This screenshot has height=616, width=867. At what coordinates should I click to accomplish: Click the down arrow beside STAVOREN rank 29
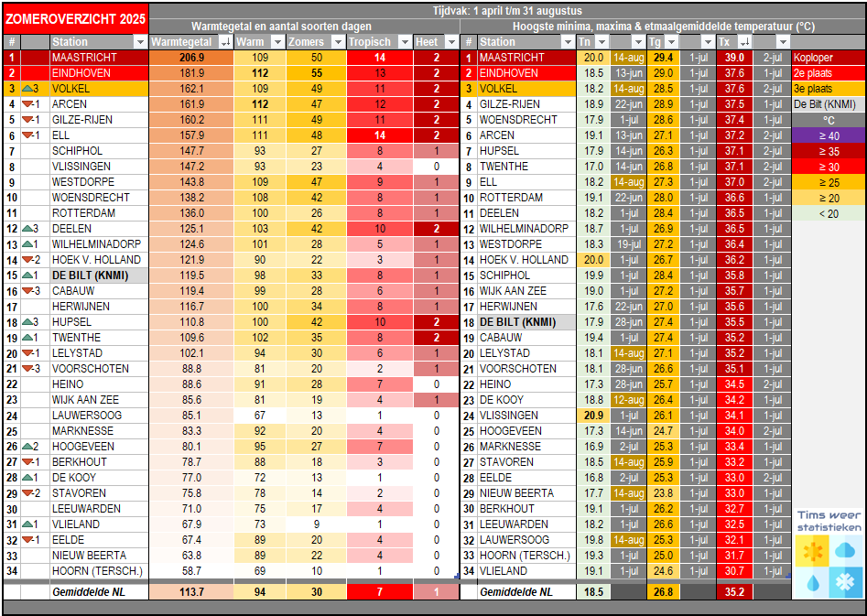tap(27, 493)
